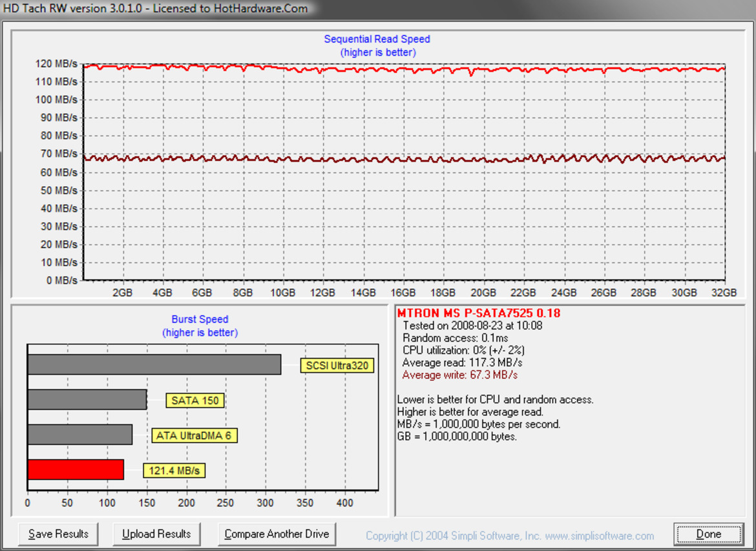
Task: Open the www.simplisoftware.com link
Action: pyautogui.click(x=600, y=536)
